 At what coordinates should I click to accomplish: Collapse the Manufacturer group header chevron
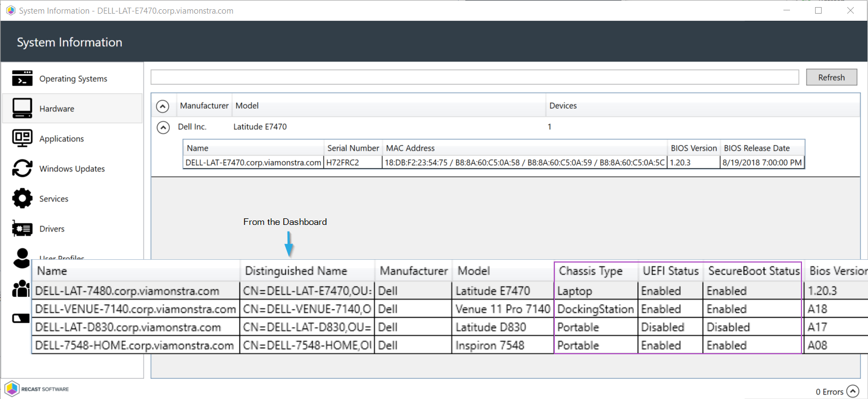coord(163,106)
